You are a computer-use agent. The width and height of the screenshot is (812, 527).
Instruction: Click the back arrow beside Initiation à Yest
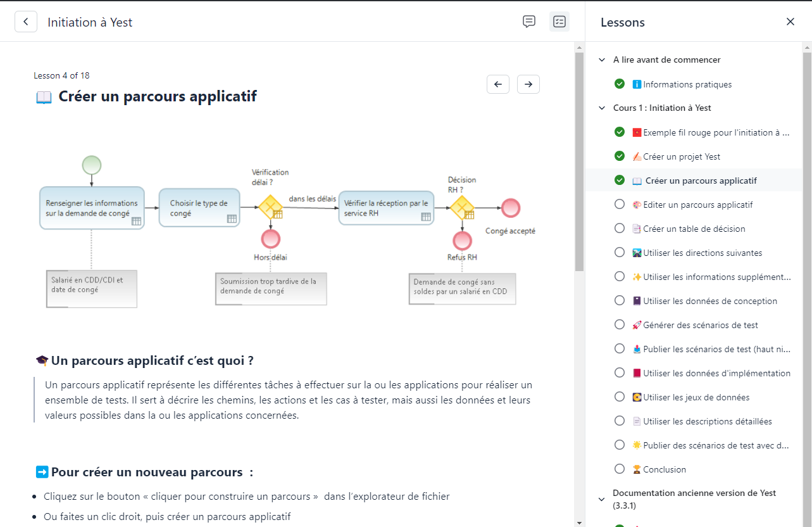click(x=26, y=22)
